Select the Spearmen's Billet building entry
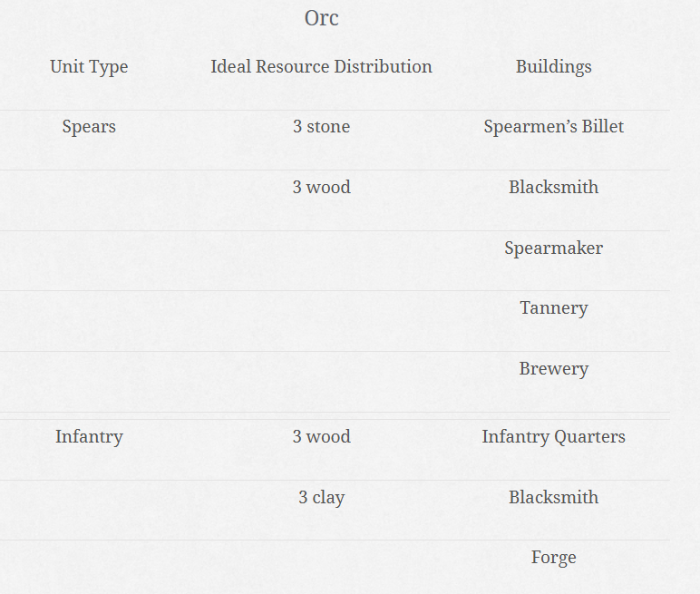 pos(553,127)
